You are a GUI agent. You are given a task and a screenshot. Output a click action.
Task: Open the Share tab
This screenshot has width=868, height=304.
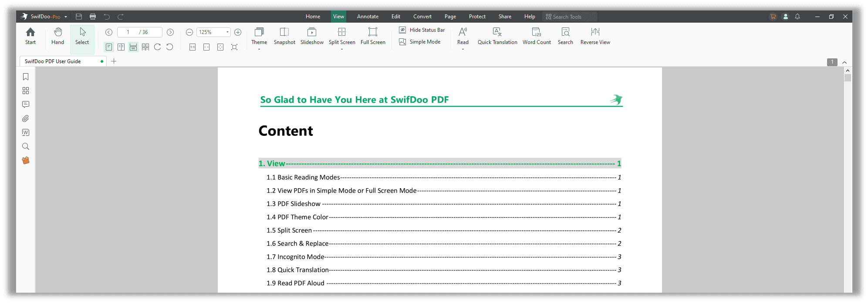505,17
